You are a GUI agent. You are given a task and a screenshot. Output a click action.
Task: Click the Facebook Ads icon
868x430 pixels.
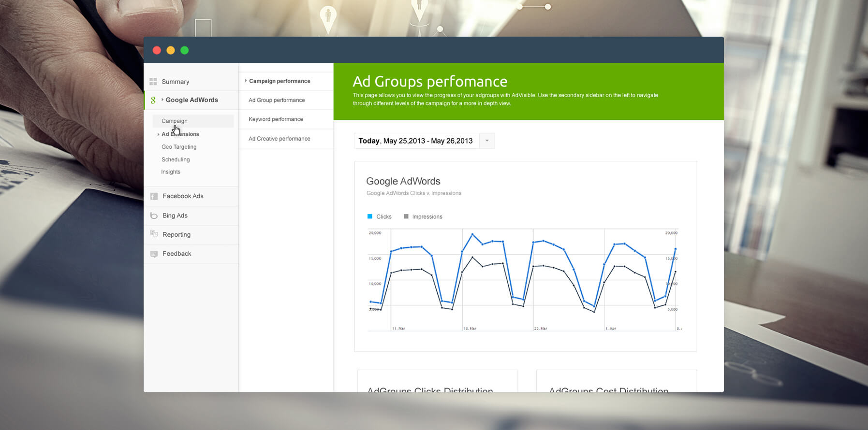coord(154,196)
